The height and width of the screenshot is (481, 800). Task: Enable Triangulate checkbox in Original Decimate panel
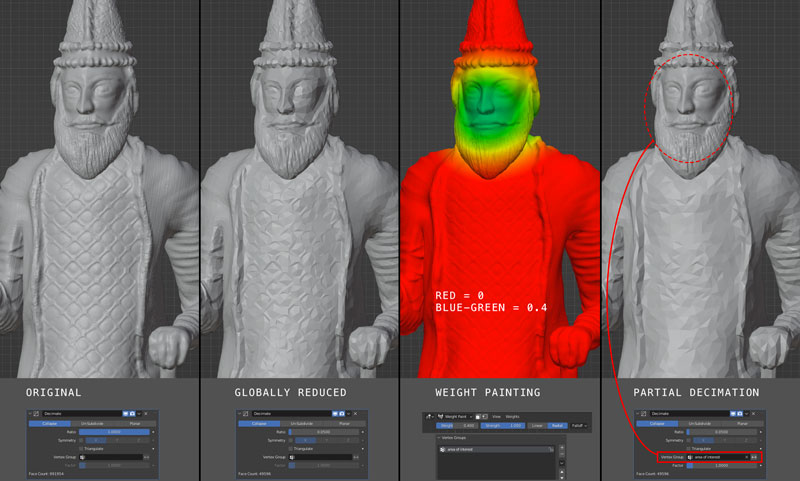point(87,448)
